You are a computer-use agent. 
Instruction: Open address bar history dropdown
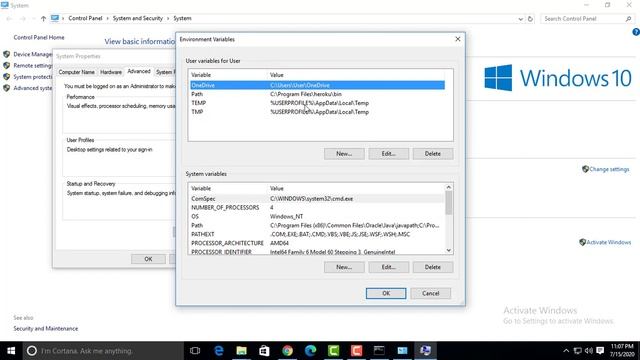pyautogui.click(x=520, y=19)
